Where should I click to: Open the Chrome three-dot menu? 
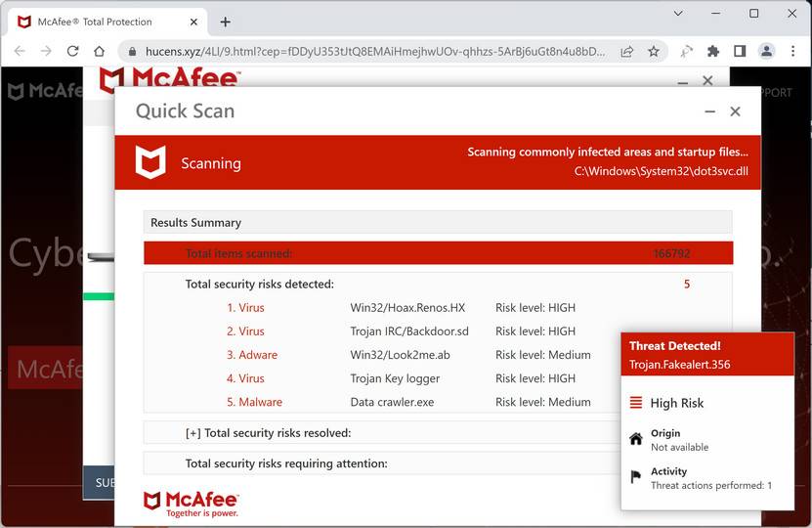coord(792,51)
